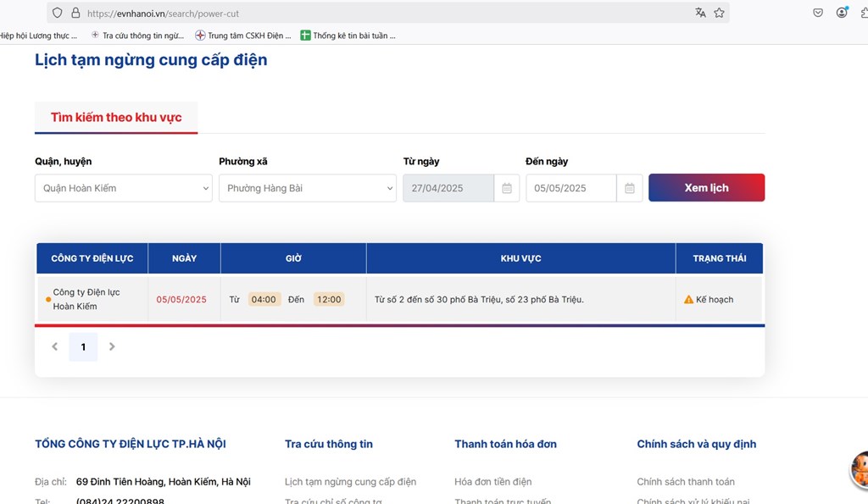Open the Chính sách thanh toán link

pyautogui.click(x=686, y=482)
